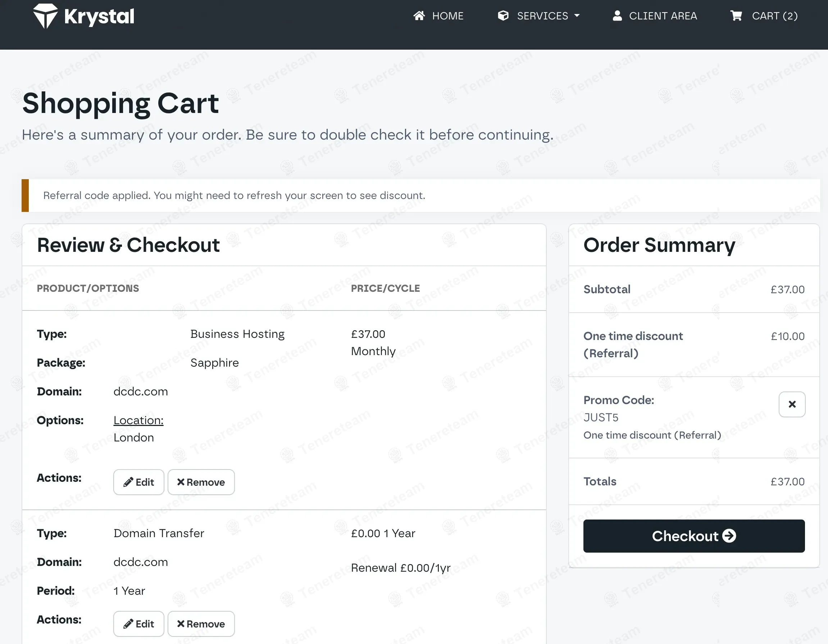The height and width of the screenshot is (644, 828).
Task: Open the HOME menu item
Action: click(x=447, y=16)
